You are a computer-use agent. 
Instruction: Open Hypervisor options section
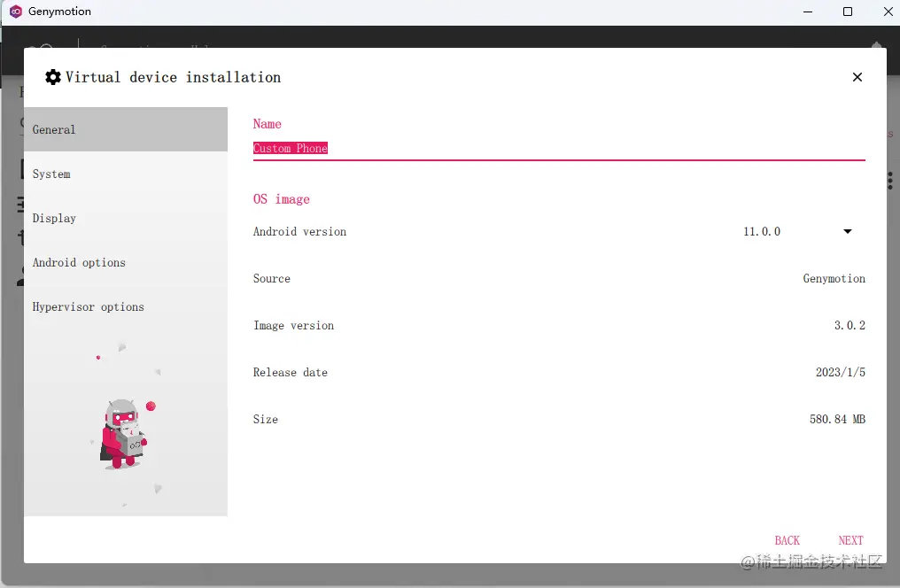pyautogui.click(x=126, y=306)
